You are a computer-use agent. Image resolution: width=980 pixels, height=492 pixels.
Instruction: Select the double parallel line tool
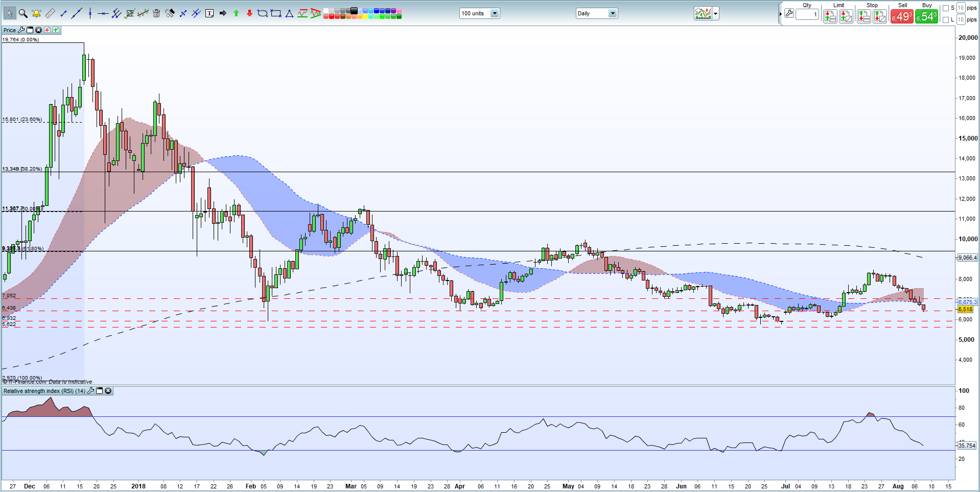tap(196, 13)
